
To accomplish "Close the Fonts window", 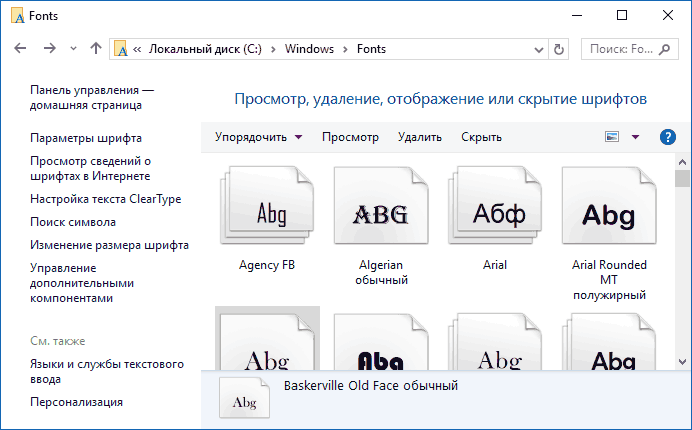I will point(668,15).
